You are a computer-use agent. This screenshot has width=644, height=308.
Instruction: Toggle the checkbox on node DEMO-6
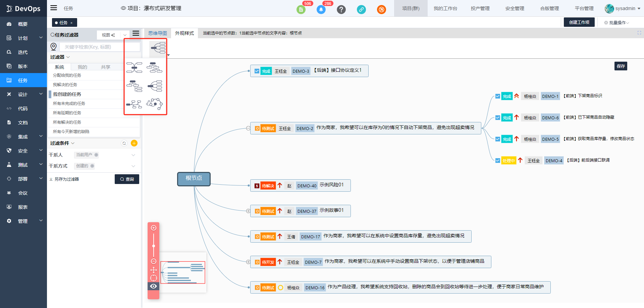[498, 118]
